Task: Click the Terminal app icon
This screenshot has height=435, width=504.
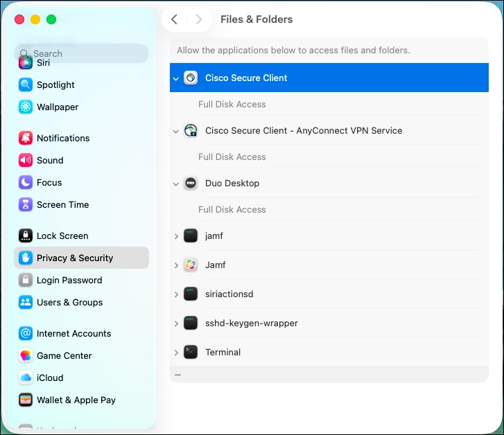Action: pos(191,352)
